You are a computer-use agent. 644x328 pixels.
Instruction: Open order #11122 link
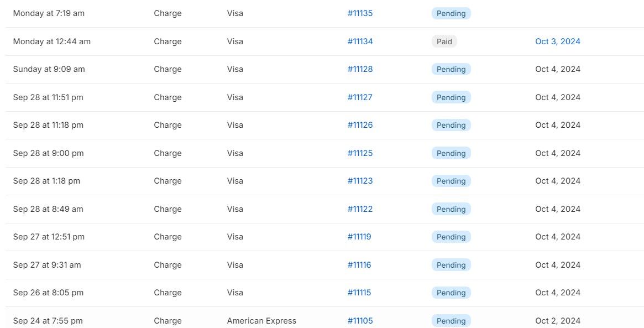coord(360,209)
